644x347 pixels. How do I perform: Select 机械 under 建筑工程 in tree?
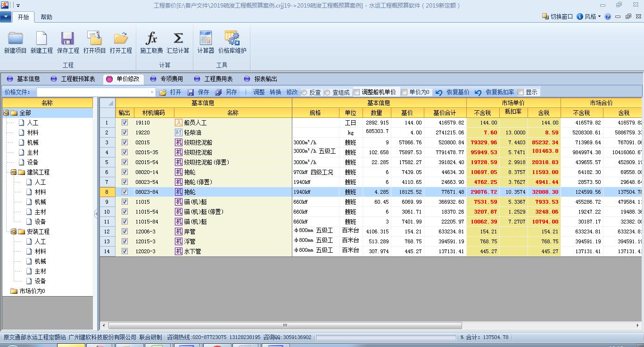coord(40,202)
